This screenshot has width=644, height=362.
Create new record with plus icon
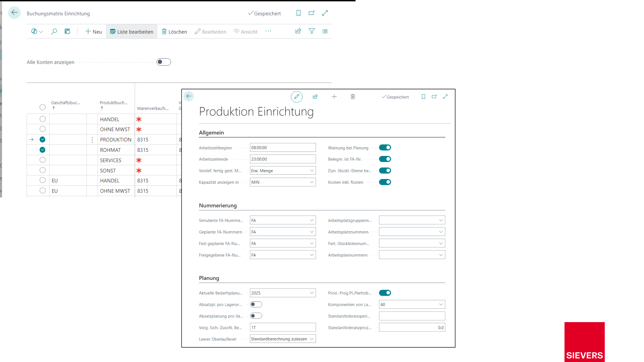tap(334, 97)
